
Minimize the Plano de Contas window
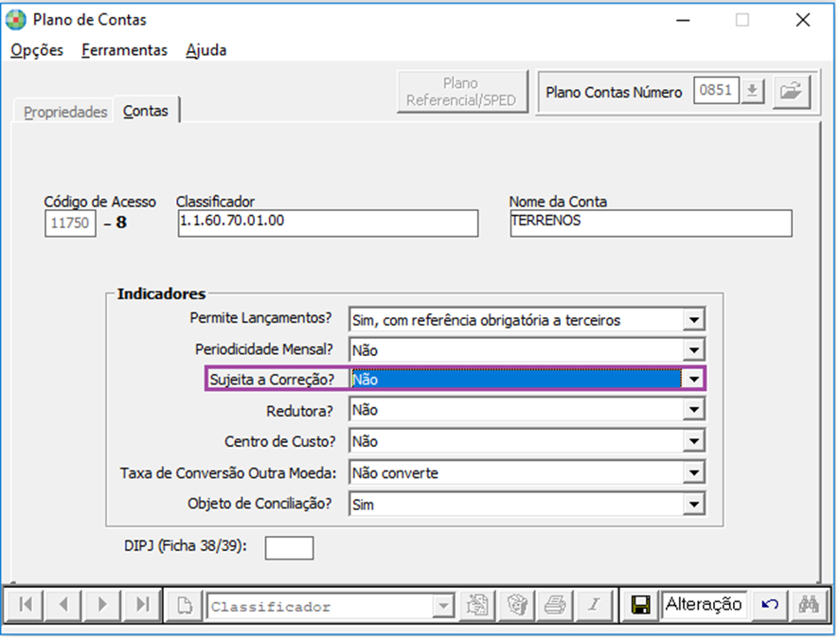tap(683, 21)
